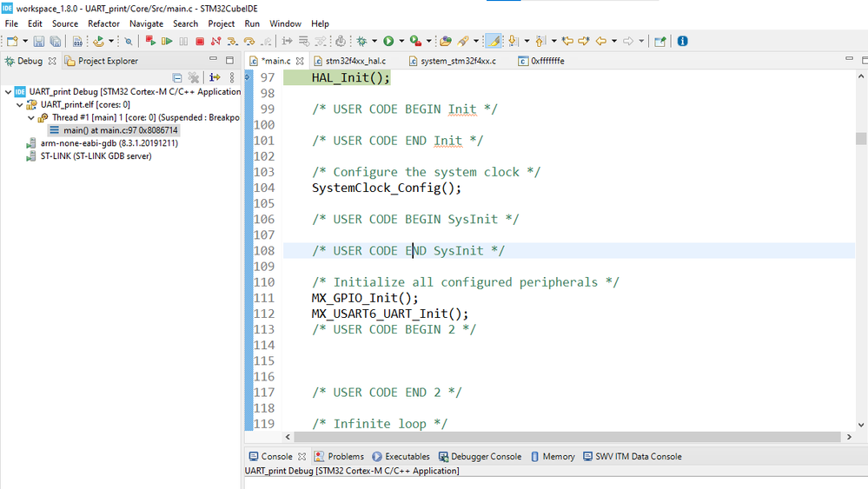Click the Suspend debug icon
This screenshot has width=868, height=489.
(183, 41)
